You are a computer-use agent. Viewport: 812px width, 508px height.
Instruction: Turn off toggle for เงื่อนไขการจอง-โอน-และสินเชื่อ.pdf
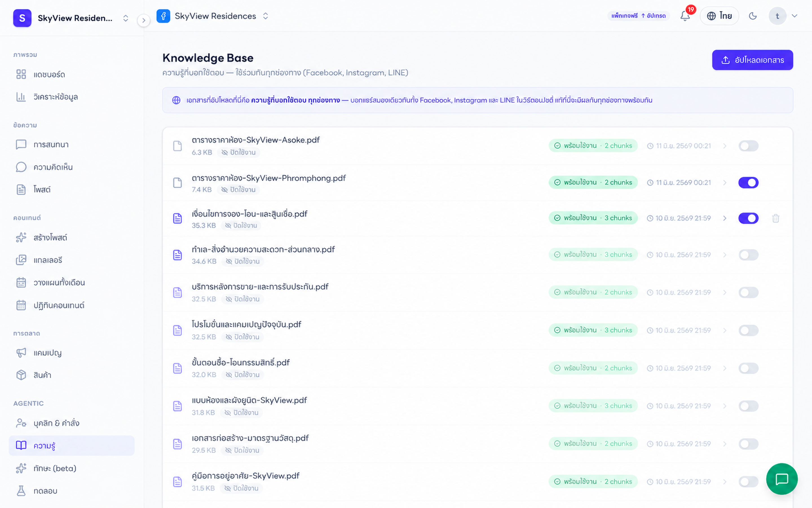coord(748,218)
